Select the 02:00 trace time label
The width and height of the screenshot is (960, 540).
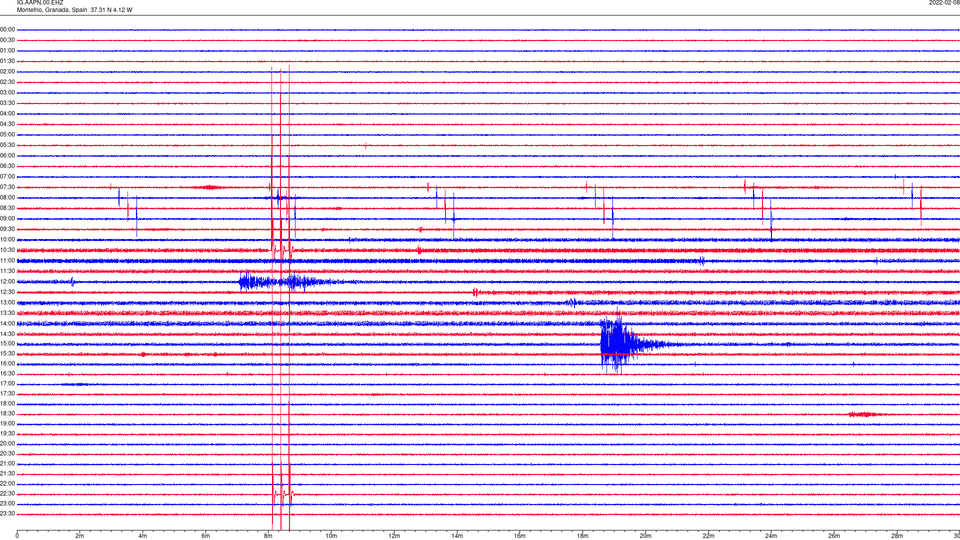(x=7, y=72)
